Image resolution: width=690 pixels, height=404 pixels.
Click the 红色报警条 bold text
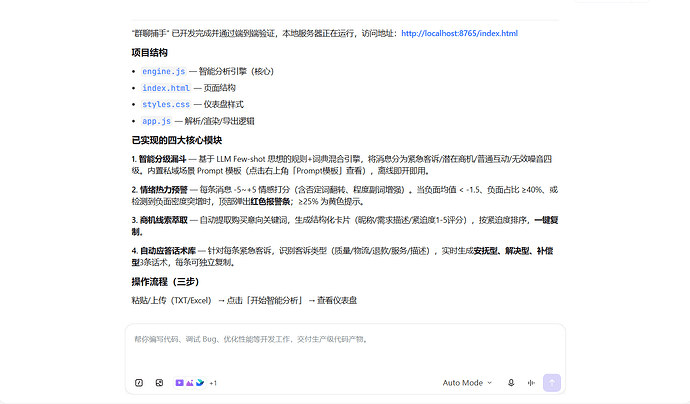[270, 202]
